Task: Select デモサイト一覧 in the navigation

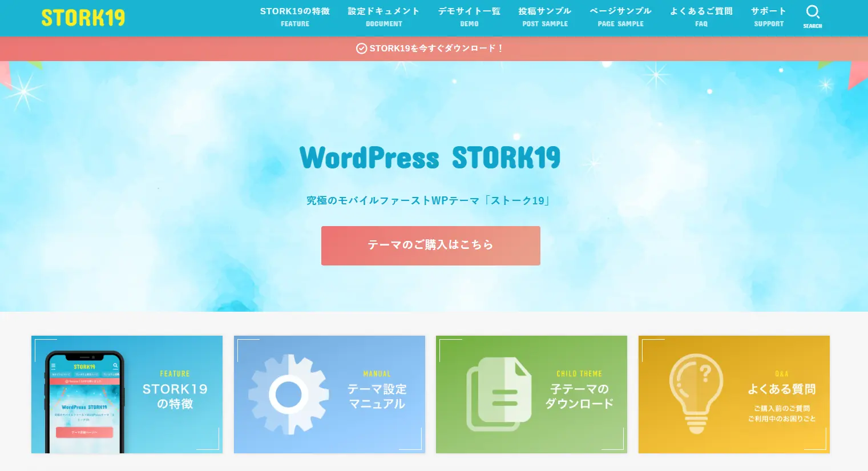Action: click(469, 10)
